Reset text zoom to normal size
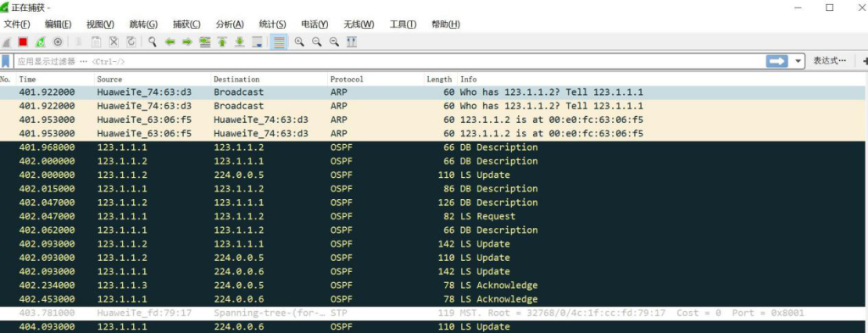This screenshot has height=333, width=868. click(x=334, y=42)
